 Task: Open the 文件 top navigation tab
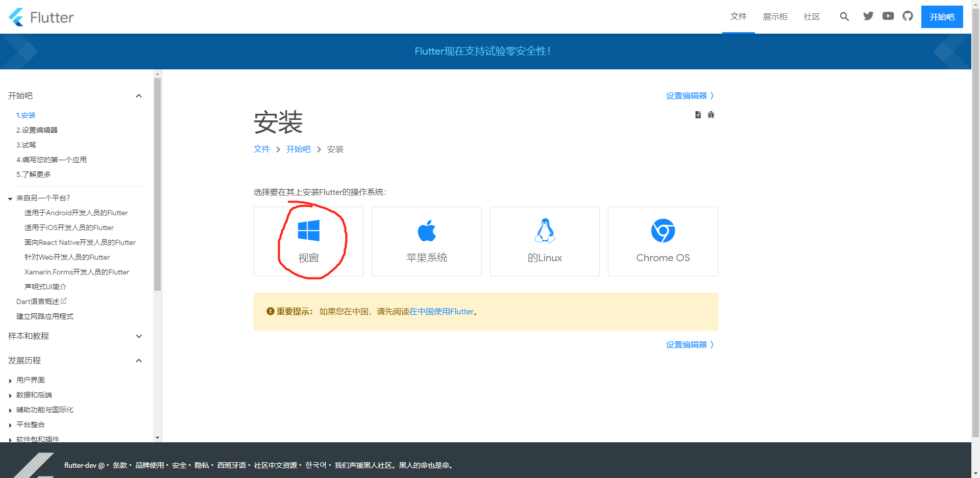coord(739,17)
